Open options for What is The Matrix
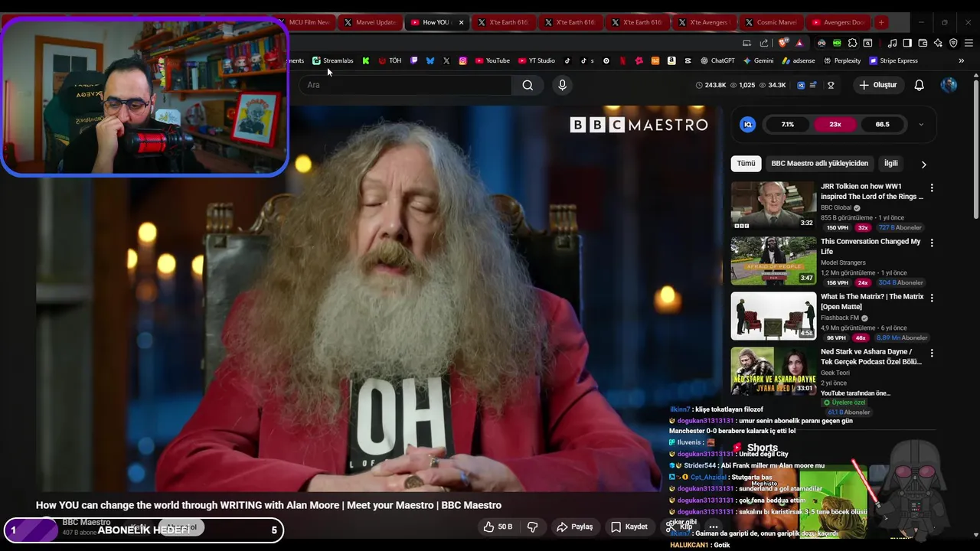980x551 pixels. pyautogui.click(x=932, y=298)
